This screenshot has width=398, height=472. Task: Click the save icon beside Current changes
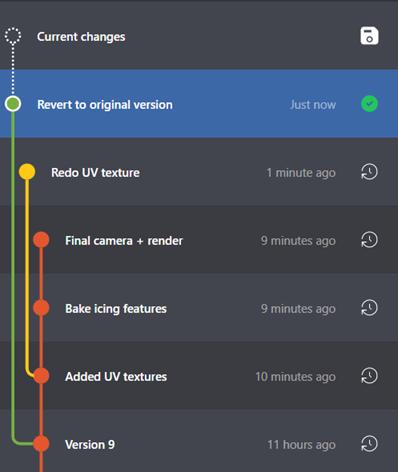369,36
